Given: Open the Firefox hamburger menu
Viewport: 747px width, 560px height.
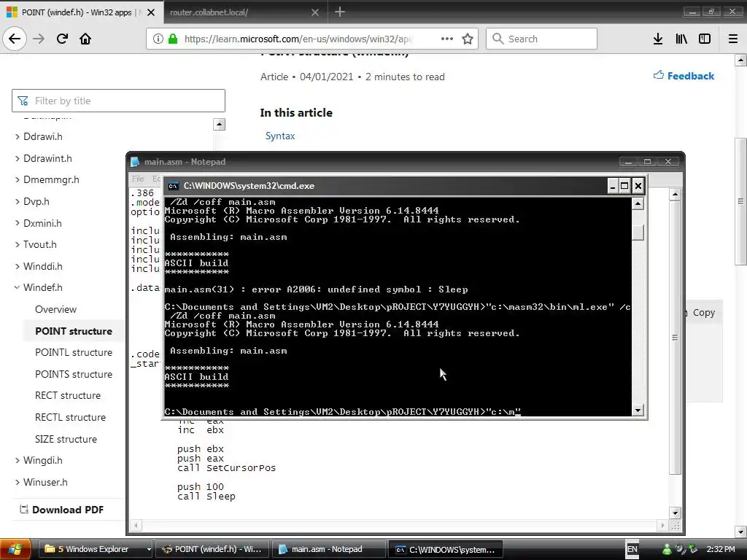Looking at the screenshot, I should point(733,39).
